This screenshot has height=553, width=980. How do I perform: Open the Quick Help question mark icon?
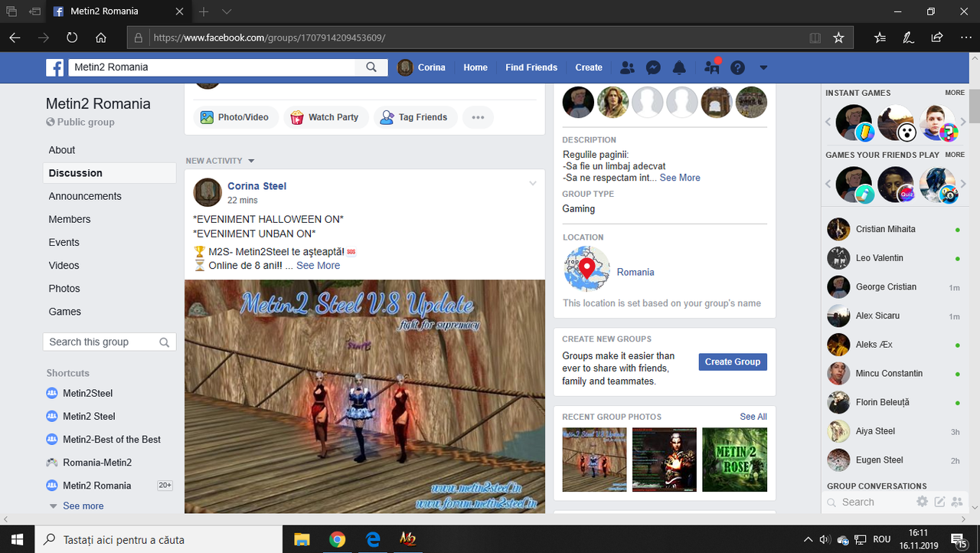(737, 67)
